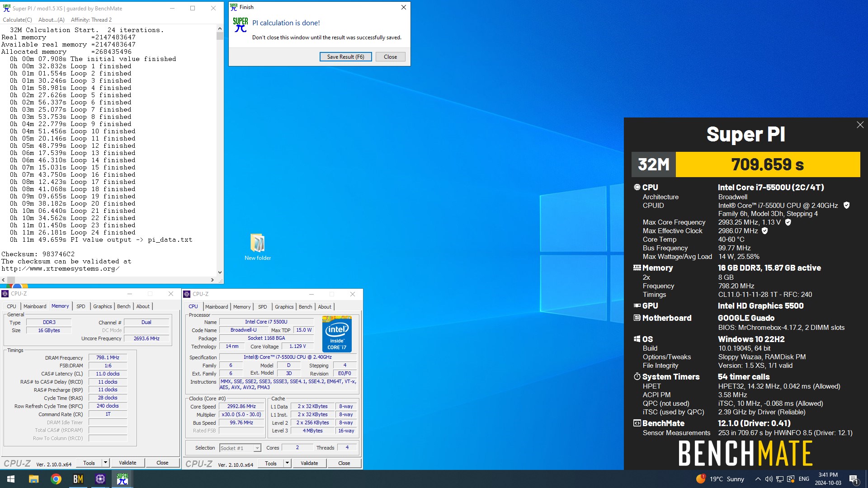Open Google Chrome from taskbar
Screen dimensions: 868x488
tap(56, 479)
